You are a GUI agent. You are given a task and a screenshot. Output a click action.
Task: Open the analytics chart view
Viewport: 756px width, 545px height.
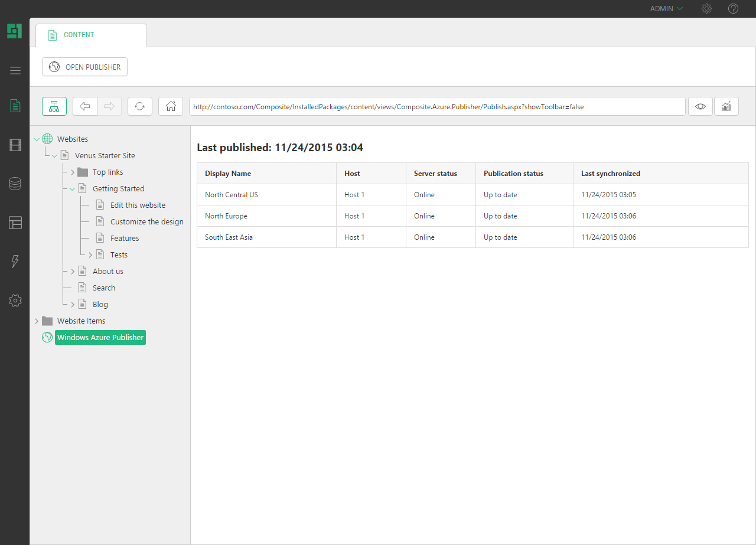click(x=726, y=106)
